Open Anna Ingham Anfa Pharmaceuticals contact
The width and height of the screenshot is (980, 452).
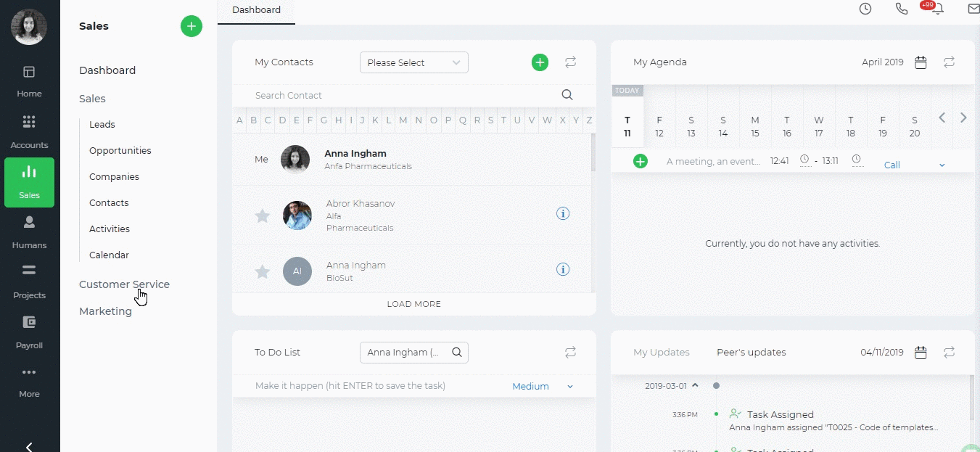point(411,160)
